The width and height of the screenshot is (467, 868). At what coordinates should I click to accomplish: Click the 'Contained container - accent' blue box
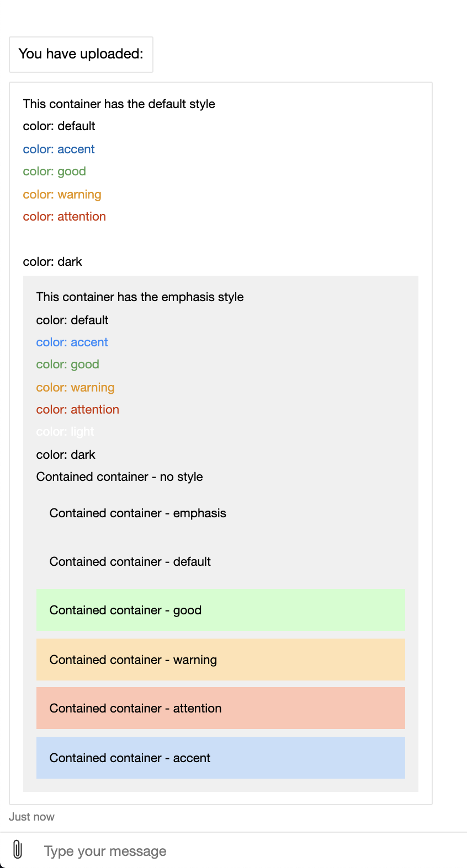220,758
